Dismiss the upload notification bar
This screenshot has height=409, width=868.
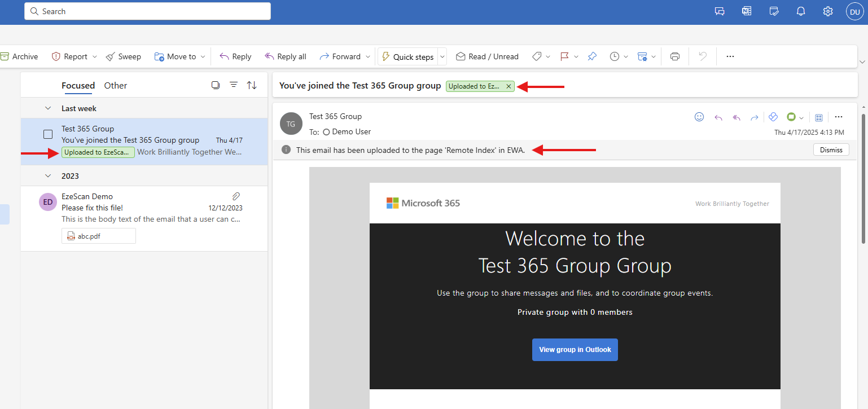tap(831, 150)
